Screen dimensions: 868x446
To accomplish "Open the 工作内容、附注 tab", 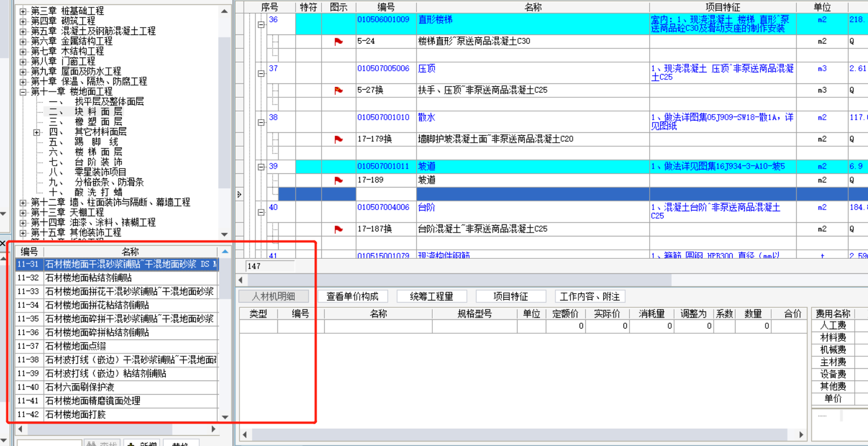I will [590, 296].
